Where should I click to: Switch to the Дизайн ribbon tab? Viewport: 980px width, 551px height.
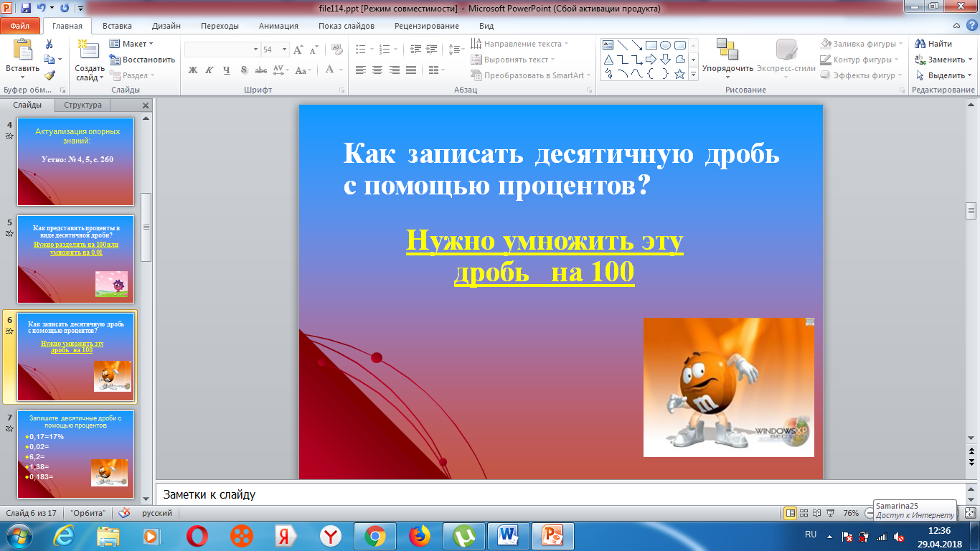[166, 26]
